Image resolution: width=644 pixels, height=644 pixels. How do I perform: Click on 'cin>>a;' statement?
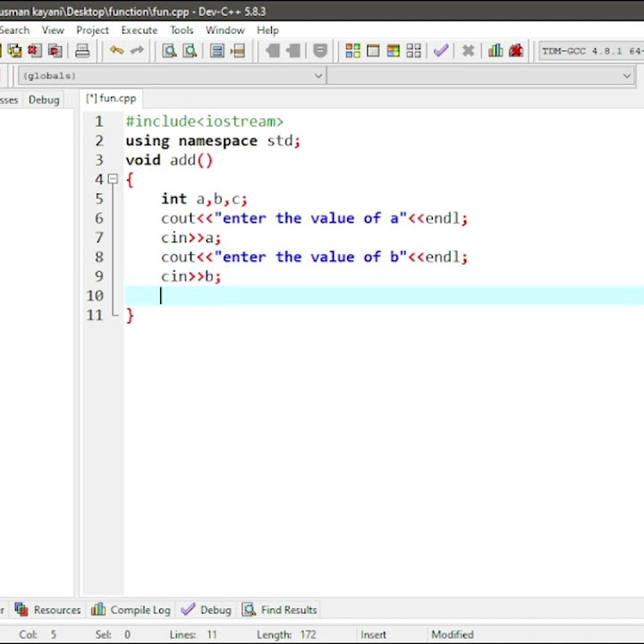point(191,237)
